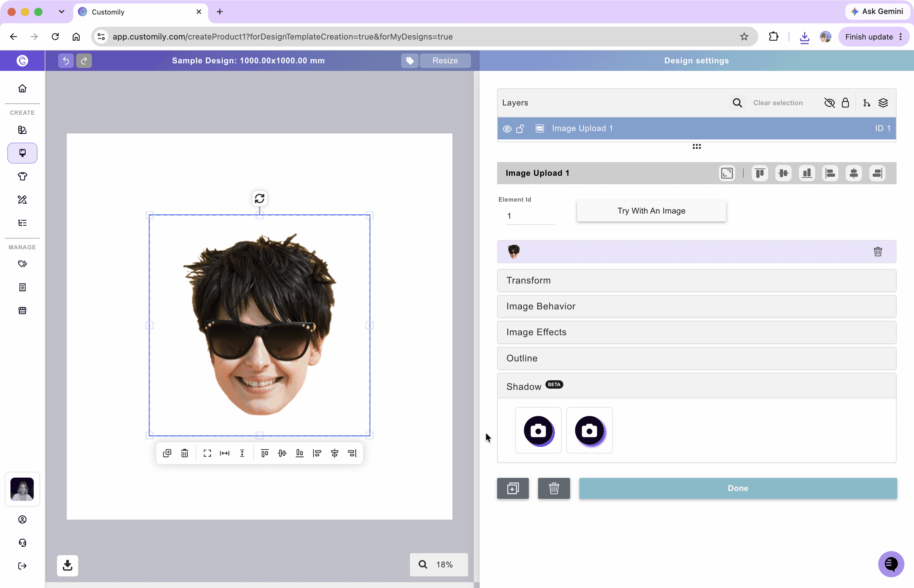Viewport: 914px width, 588px height.
Task: Click the Ask Gemini button
Action: [877, 11]
